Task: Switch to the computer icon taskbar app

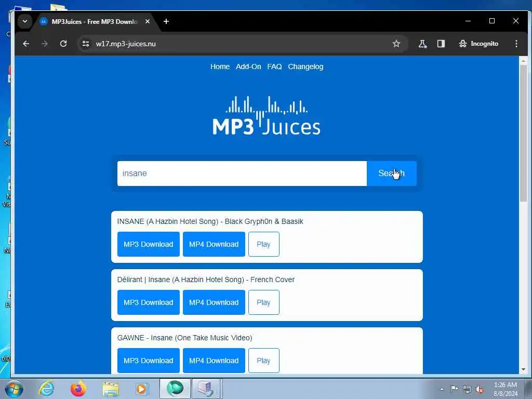Action: [x=207, y=389]
